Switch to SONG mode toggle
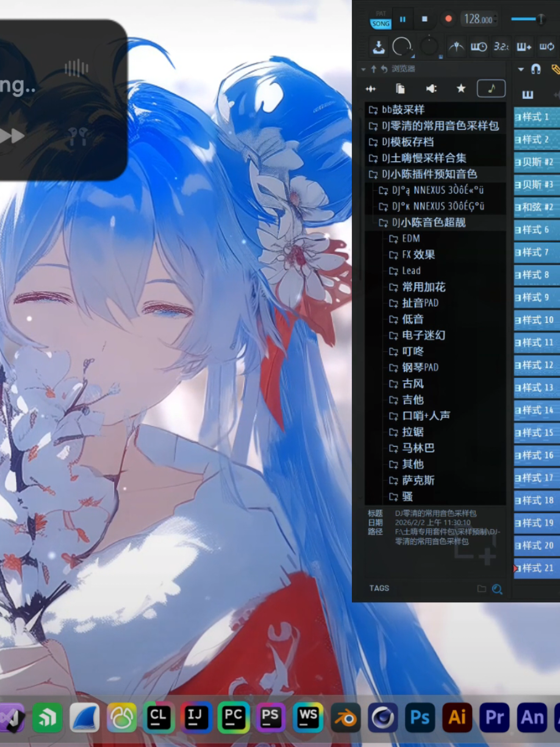The image size is (560, 747). pos(381,23)
